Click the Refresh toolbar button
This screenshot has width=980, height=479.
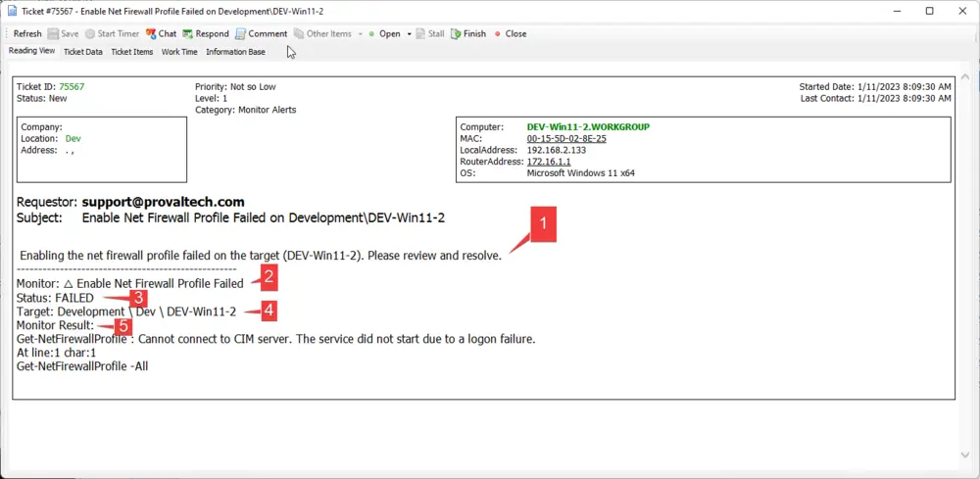pos(27,33)
